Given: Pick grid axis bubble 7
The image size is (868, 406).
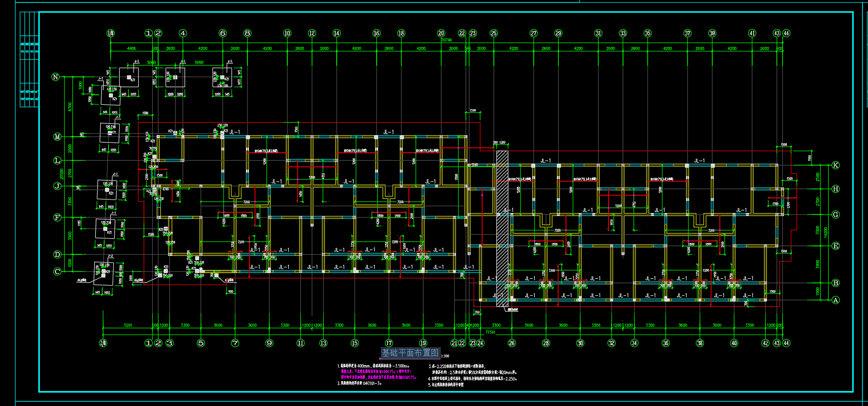Looking at the screenshot, I should click(235, 343).
